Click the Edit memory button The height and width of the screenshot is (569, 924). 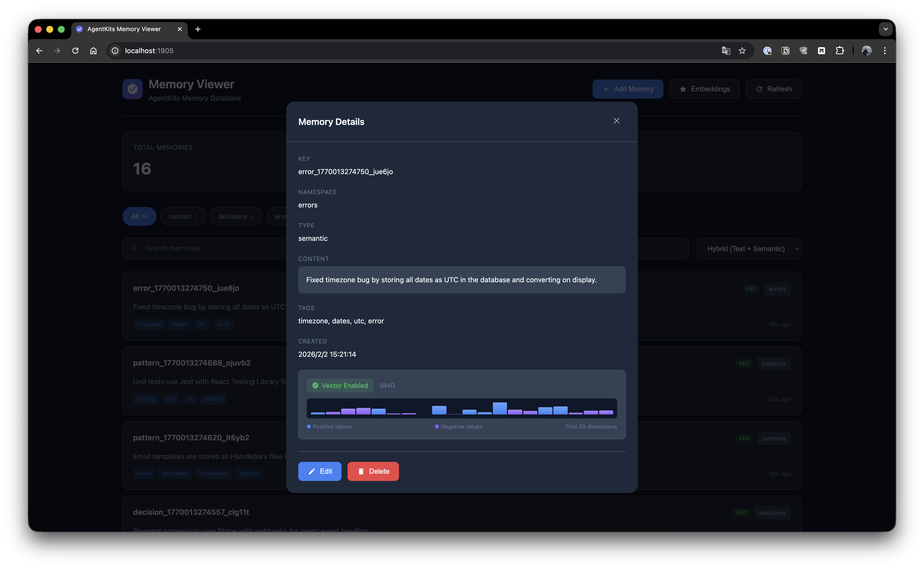[320, 471]
